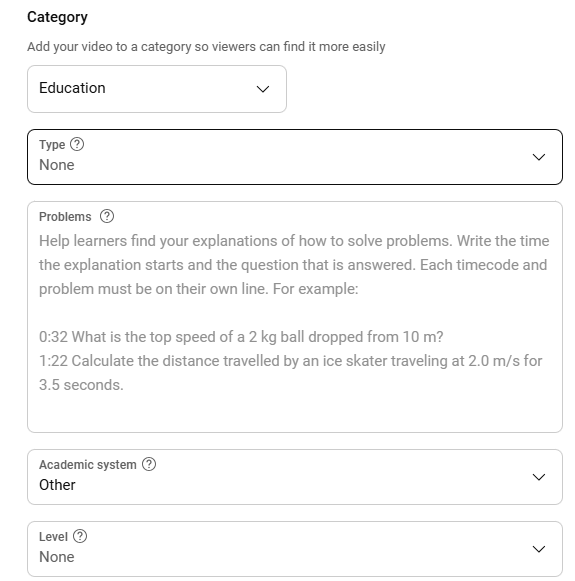Focus the Problems text area

tap(295, 317)
